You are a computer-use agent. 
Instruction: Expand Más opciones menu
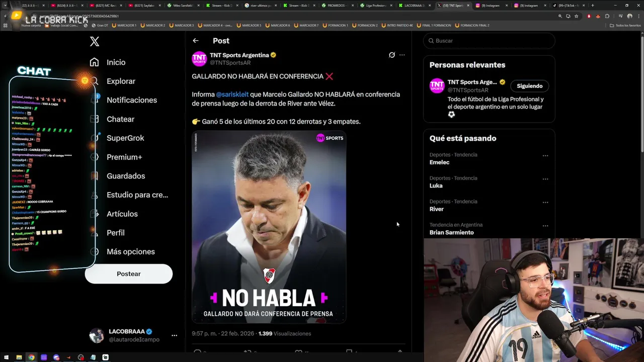pos(131,251)
